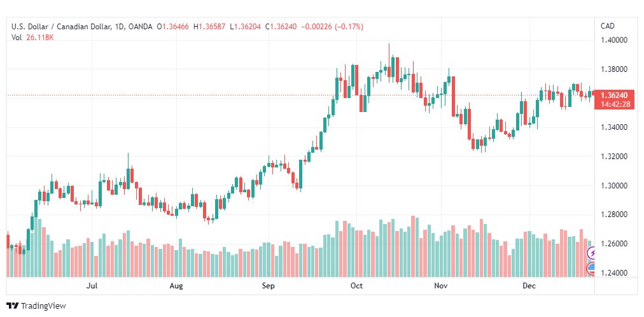Select the 1.30000 level on price axis

point(615,186)
